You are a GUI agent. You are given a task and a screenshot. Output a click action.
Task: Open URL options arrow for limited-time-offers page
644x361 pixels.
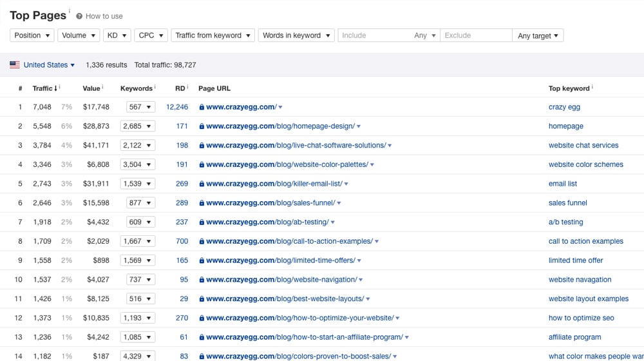coord(359,260)
